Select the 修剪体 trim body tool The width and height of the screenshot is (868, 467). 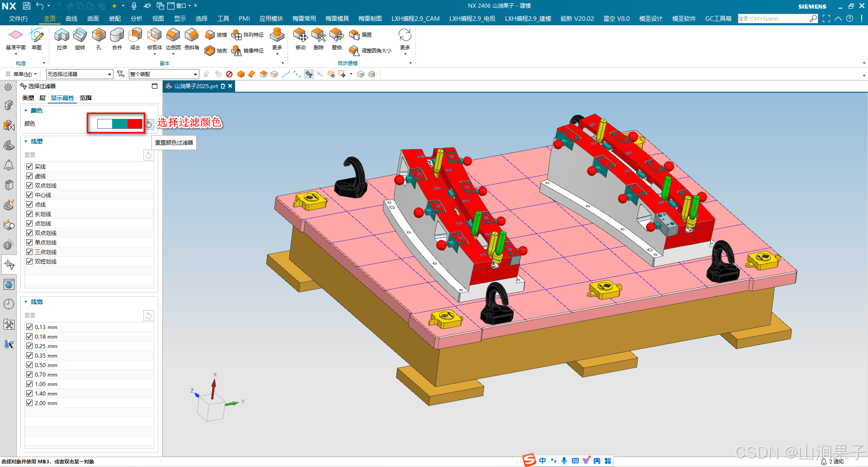[x=155, y=39]
